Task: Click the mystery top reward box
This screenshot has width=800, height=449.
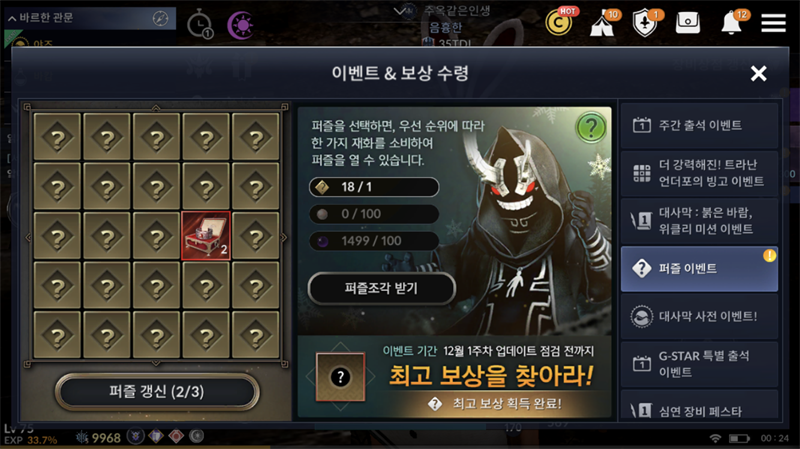Action: [340, 377]
